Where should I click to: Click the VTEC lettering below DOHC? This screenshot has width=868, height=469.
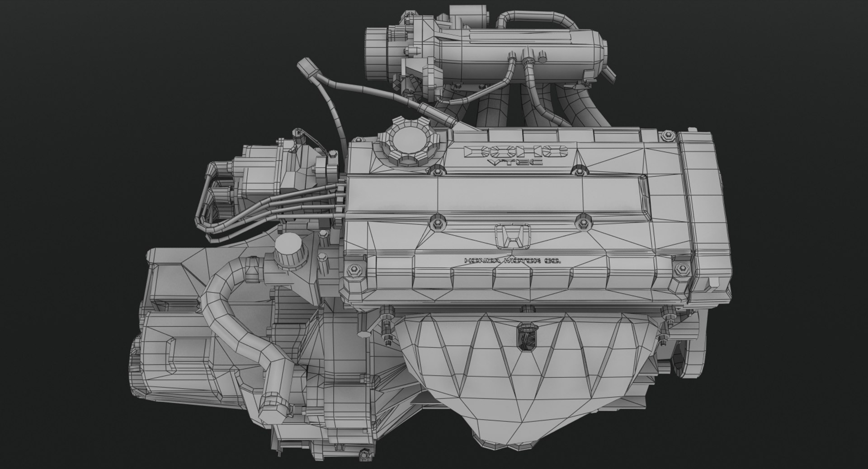[x=514, y=163]
